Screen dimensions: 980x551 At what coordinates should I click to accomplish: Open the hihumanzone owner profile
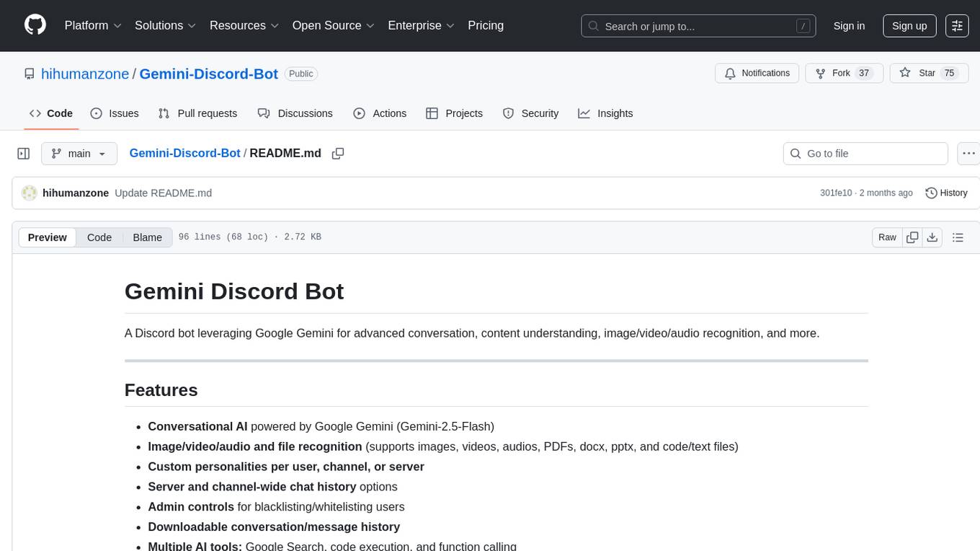pyautogui.click(x=85, y=74)
